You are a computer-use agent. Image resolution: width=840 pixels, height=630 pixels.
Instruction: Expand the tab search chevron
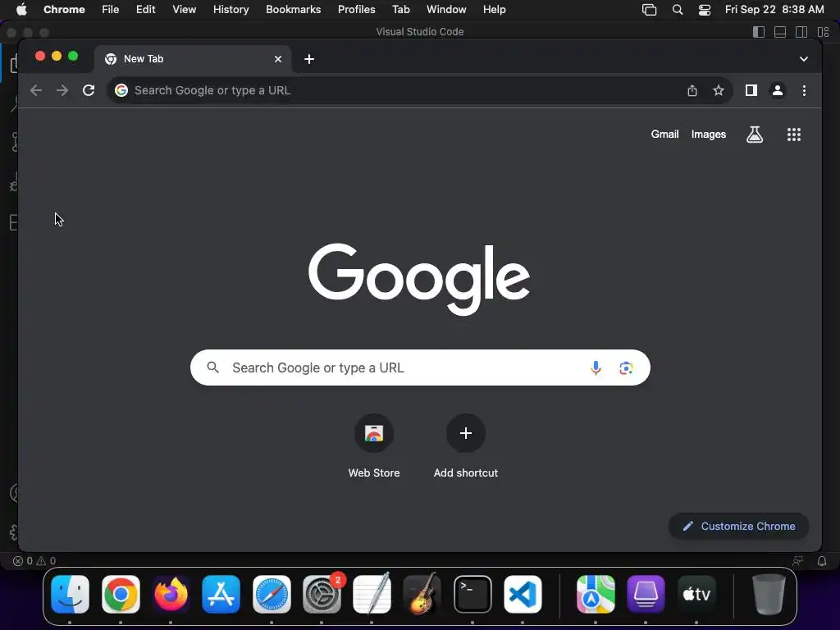coord(804,59)
